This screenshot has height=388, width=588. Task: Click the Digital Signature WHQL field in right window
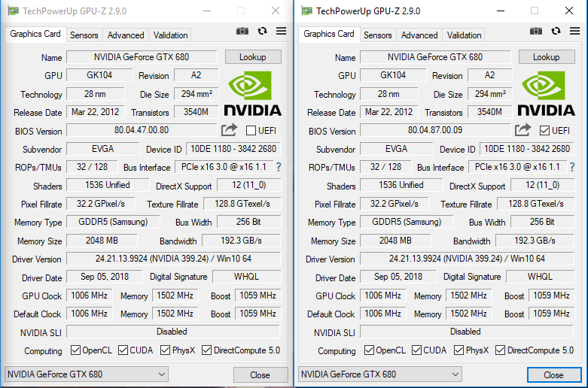click(540, 277)
